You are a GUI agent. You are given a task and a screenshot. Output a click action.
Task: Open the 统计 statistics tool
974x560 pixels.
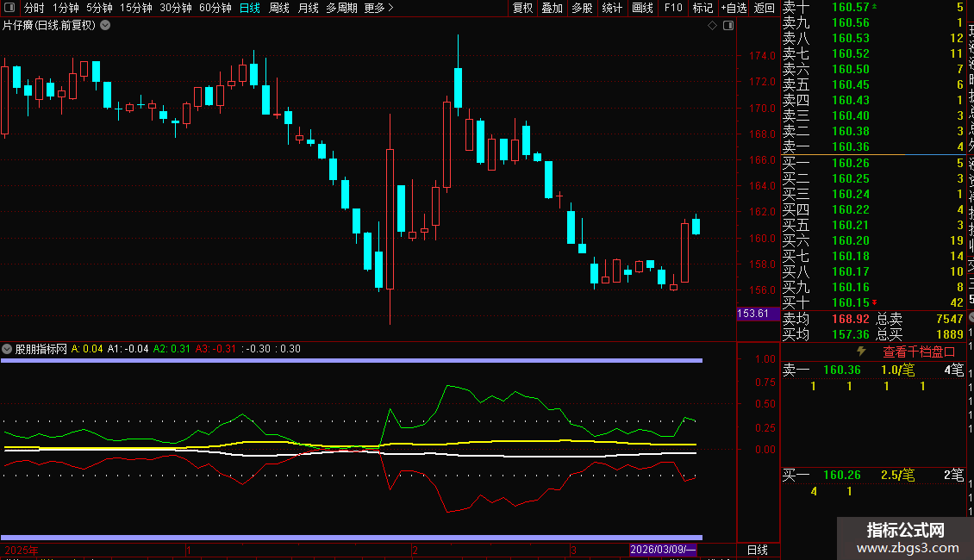point(612,8)
